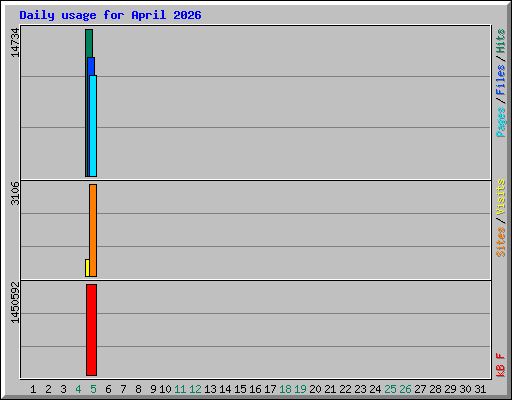Select day 6 on the axis
Screen dimensions: 512x400
pos(108,389)
